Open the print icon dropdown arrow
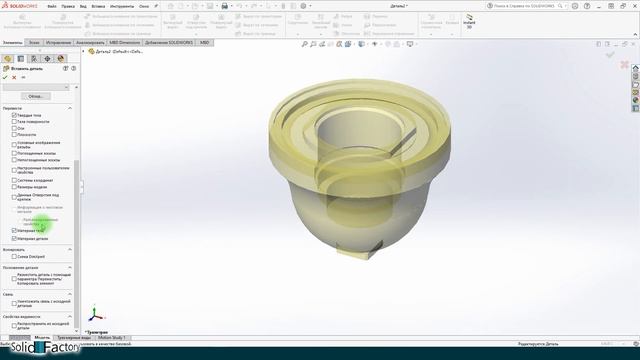This screenshot has height=360, width=640. [x=231, y=6]
